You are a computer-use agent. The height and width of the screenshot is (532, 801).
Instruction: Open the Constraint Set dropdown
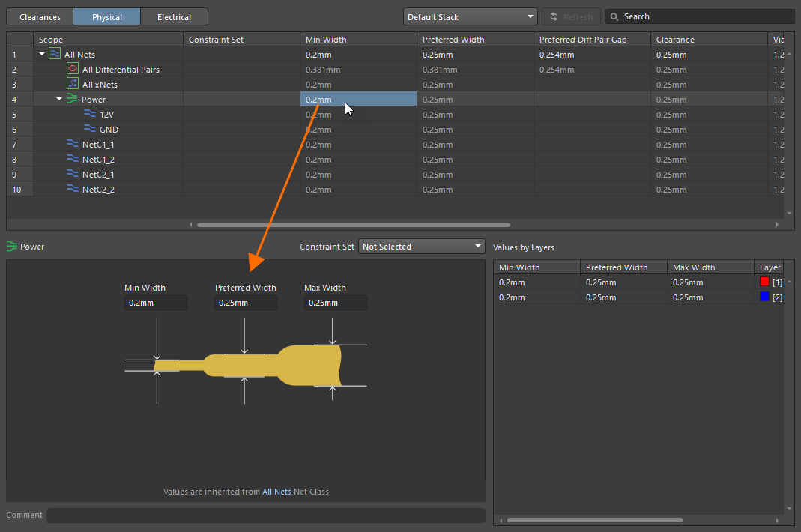click(422, 247)
